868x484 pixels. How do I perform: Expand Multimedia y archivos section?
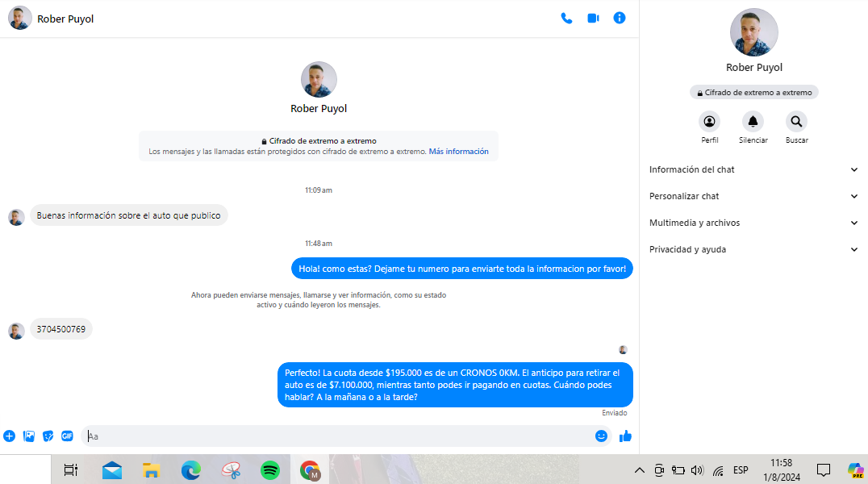[753, 223]
